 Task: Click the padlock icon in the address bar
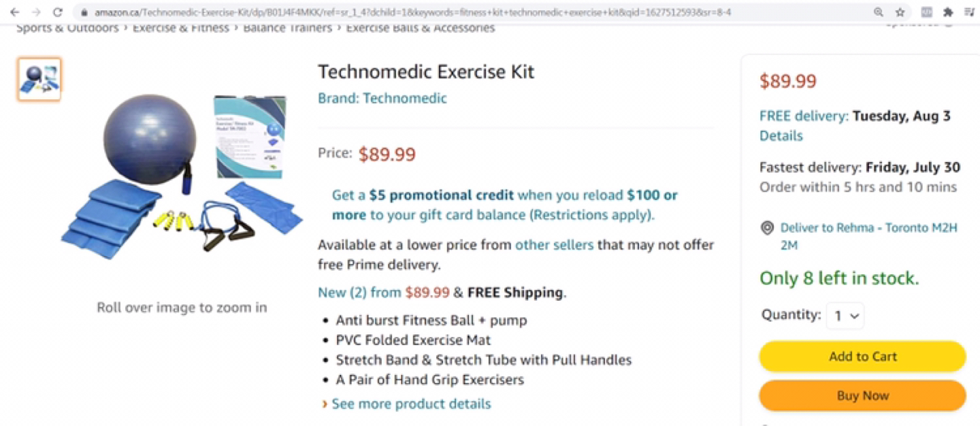tap(83, 12)
